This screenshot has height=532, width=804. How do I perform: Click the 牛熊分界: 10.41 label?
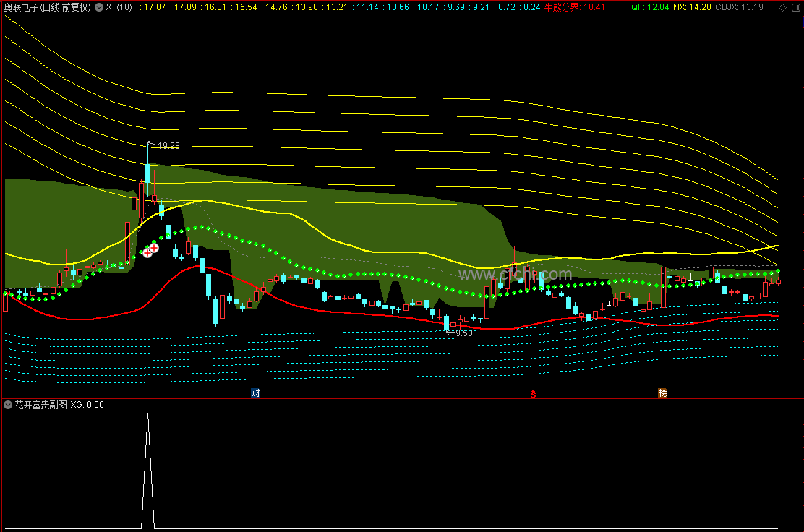coord(574,7)
